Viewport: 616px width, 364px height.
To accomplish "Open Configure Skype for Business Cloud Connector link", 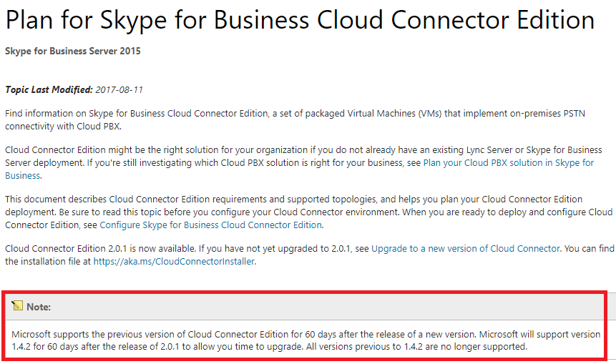I will (210, 225).
